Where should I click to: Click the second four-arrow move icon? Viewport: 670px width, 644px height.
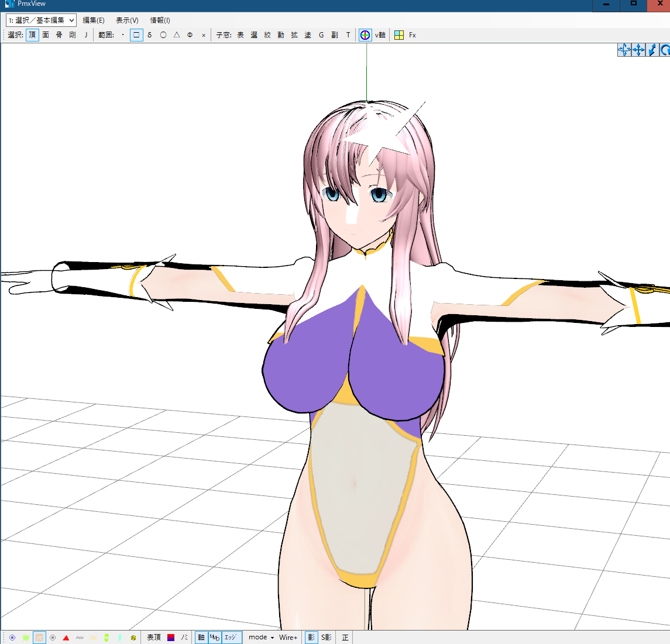tap(638, 50)
